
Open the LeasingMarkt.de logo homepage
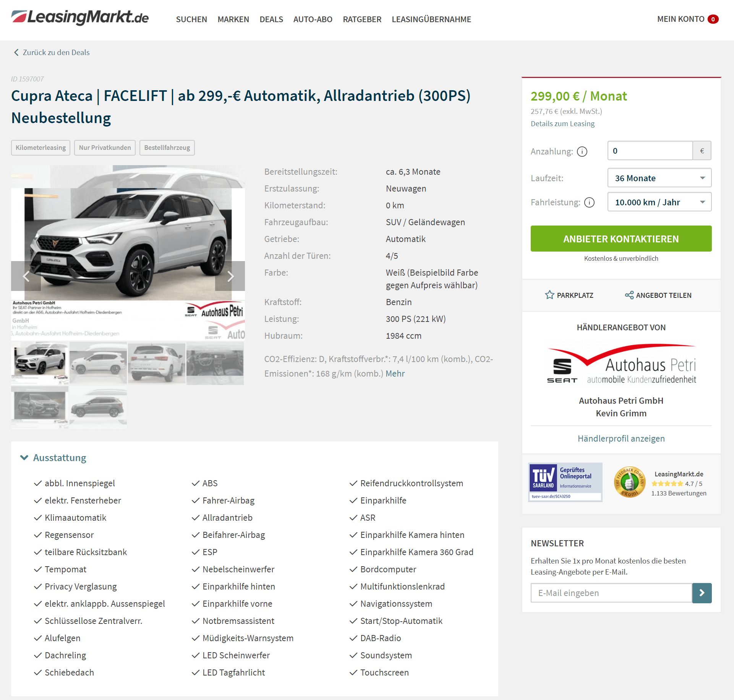80,18
